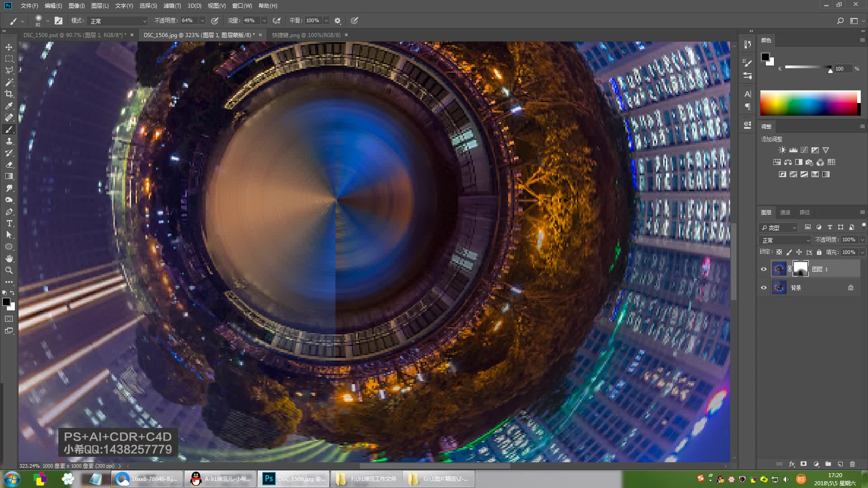Select the Crop tool
The image size is (868, 488).
coord(9,94)
